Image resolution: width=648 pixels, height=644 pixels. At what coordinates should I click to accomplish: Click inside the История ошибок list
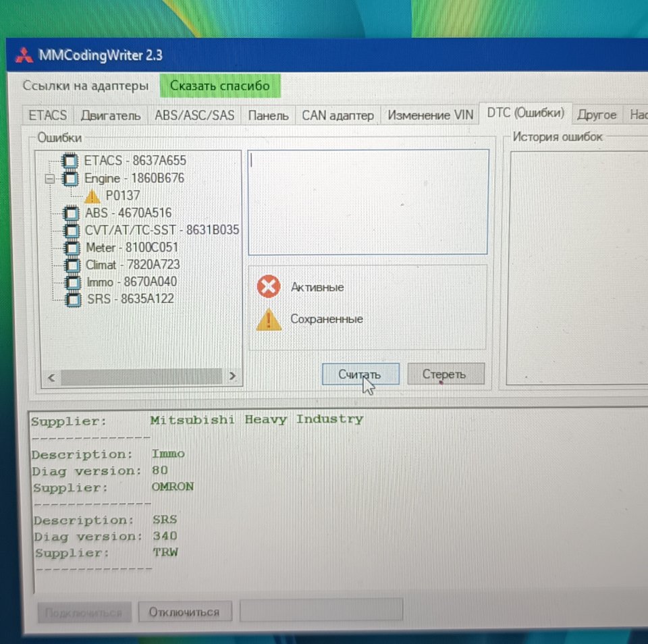point(578,268)
